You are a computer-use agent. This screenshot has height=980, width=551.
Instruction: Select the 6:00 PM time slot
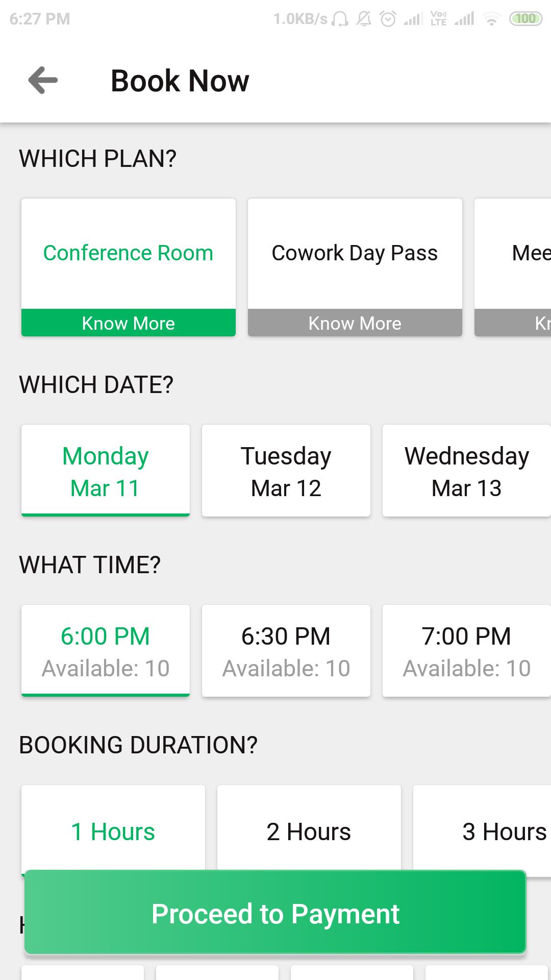point(106,651)
